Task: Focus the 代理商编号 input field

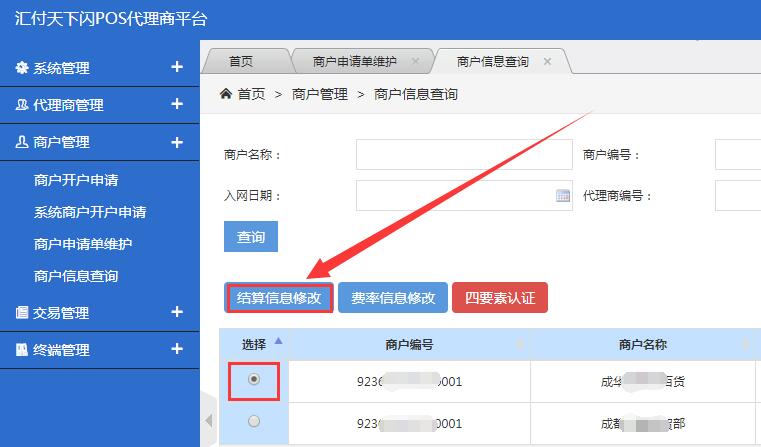Action: pyautogui.click(x=738, y=196)
